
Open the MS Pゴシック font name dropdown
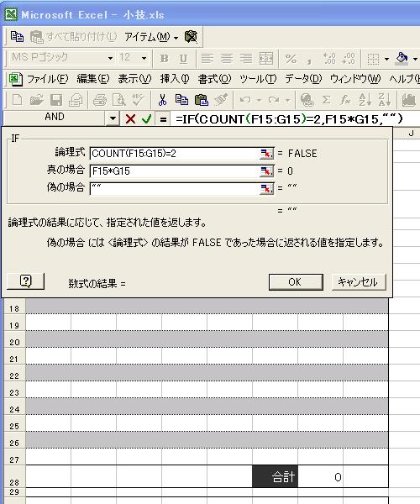[110, 59]
